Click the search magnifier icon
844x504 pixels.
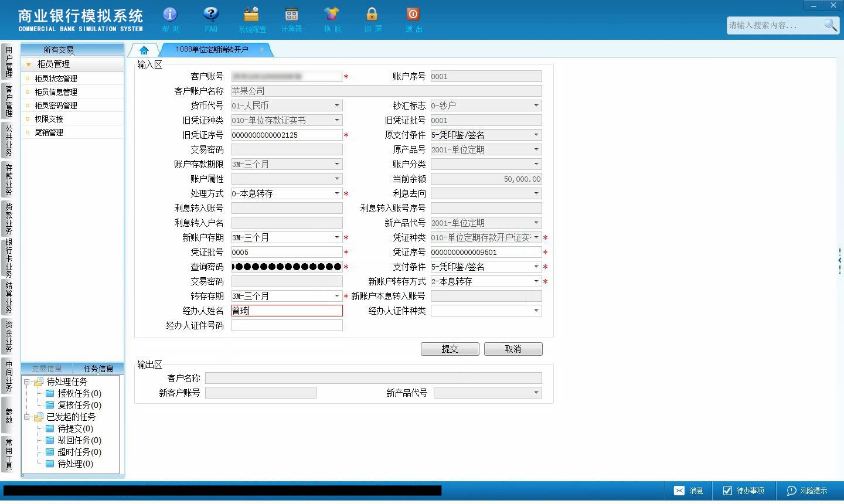pyautogui.click(x=831, y=25)
